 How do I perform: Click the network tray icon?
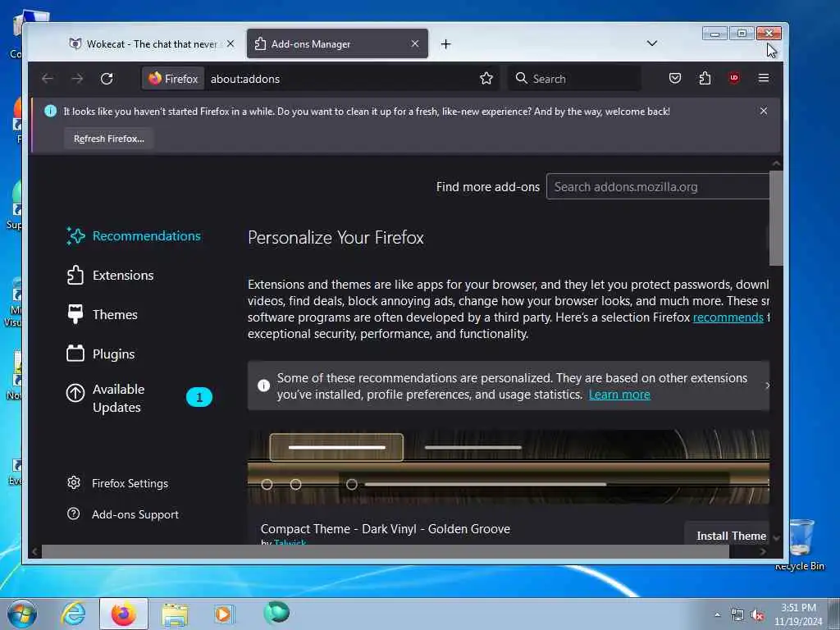737,615
